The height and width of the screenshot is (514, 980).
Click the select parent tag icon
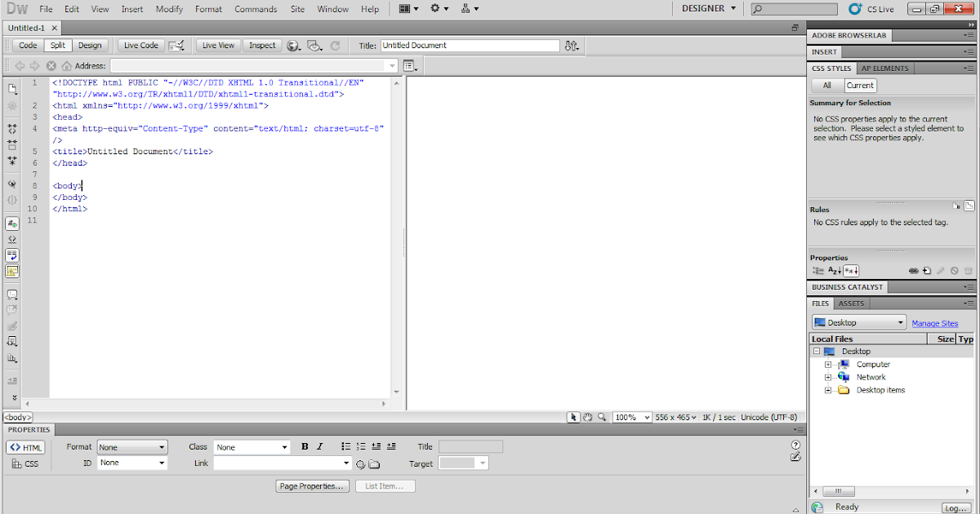(12, 184)
